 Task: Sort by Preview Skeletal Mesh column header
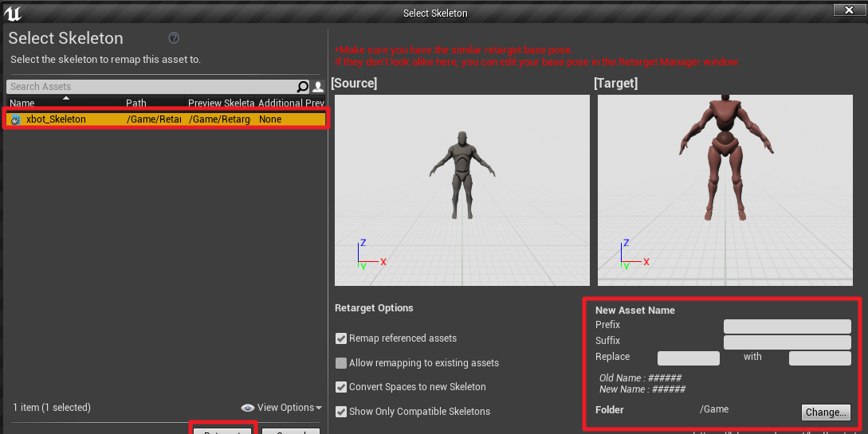coord(220,103)
